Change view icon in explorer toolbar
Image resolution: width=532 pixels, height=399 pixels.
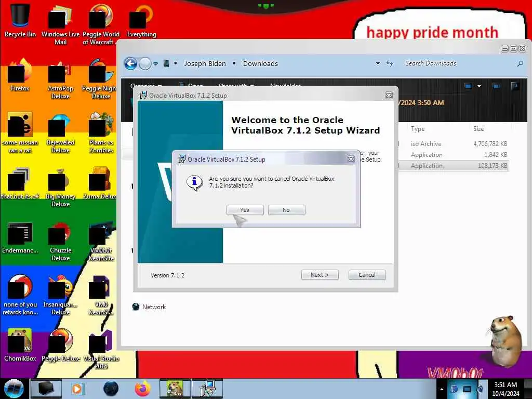pos(468,86)
